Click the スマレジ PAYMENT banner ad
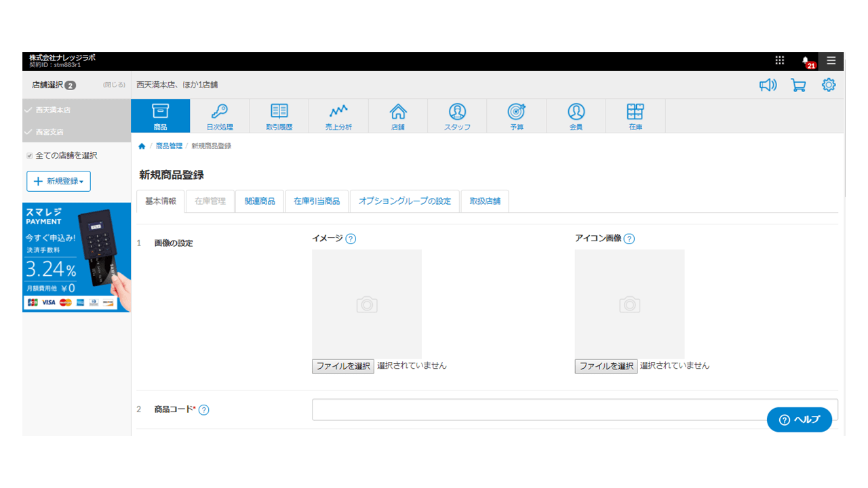868x488 pixels. pyautogui.click(x=77, y=258)
